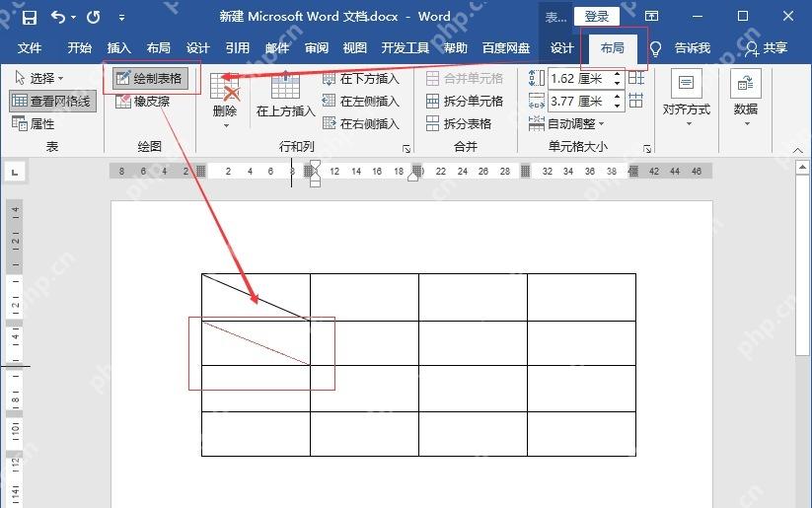
Task: Switch to the 插入 tab
Action: [x=118, y=48]
